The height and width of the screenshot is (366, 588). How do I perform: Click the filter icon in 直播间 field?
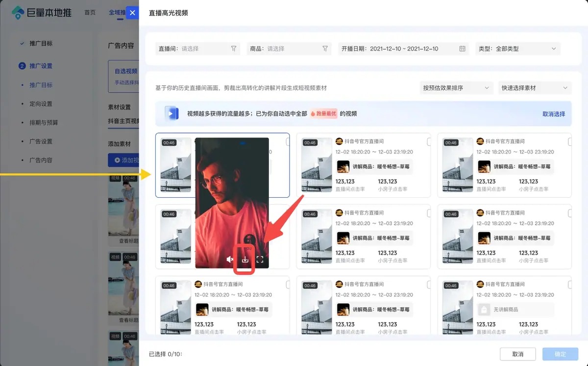234,49
